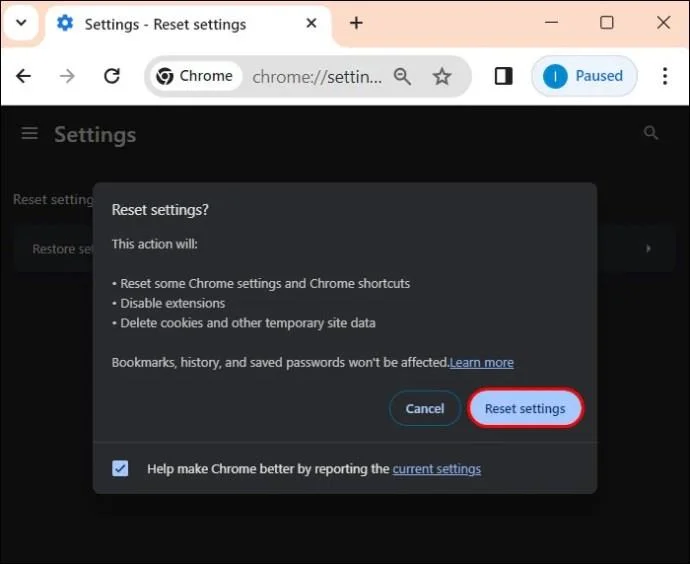Click 'Delete cookies and other temporary site data'
690x564 pixels.
(248, 323)
